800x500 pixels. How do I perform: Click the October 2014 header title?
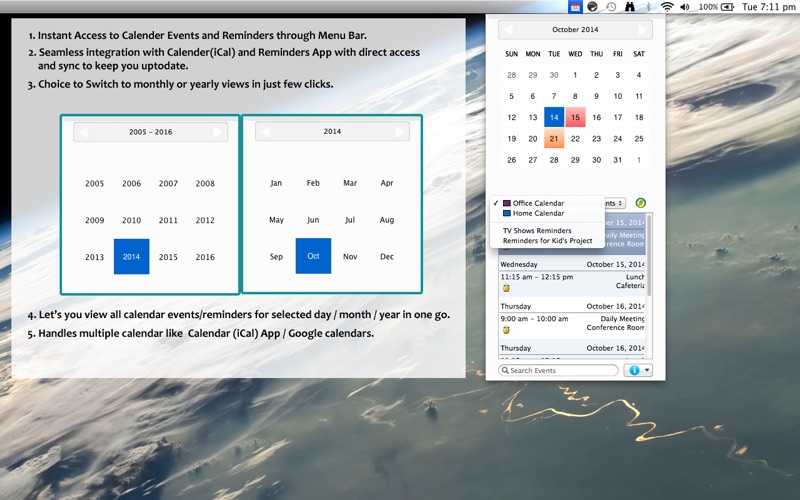(575, 30)
